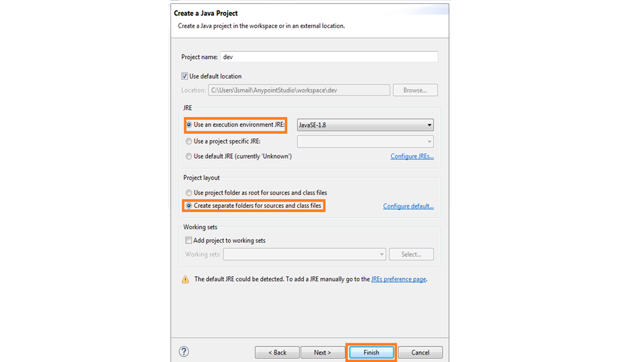Click the Location path field
Viewport: 644px width, 362px height.
tap(299, 90)
